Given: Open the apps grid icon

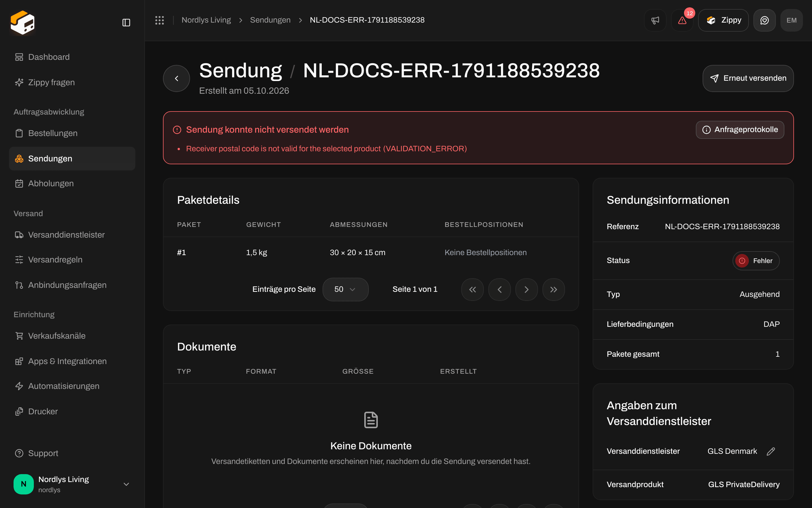Looking at the screenshot, I should [x=159, y=20].
